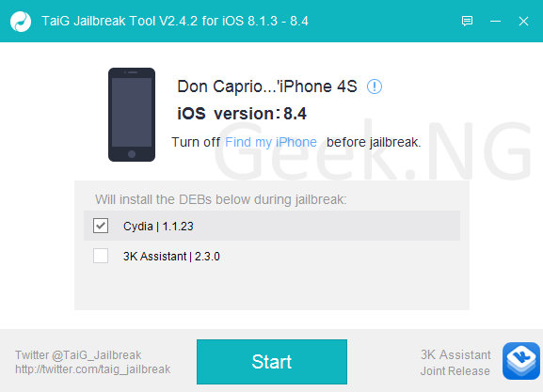Select the 3K Assistant | 2.3.0 row
The image size is (543, 392).
(x=272, y=256)
